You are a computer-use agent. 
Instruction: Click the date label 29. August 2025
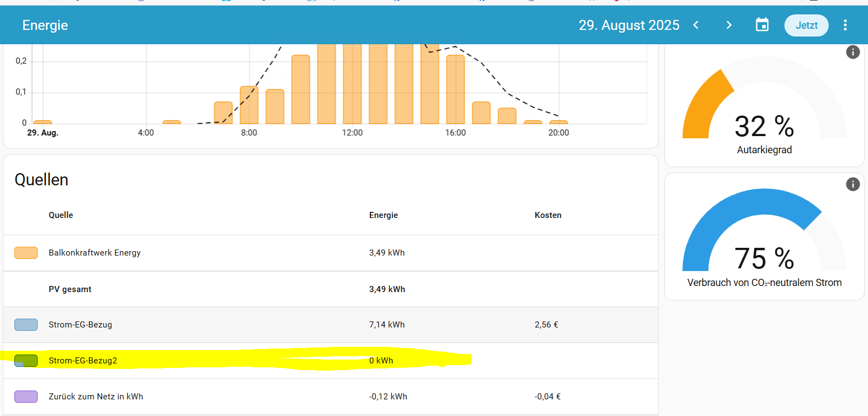tap(629, 25)
